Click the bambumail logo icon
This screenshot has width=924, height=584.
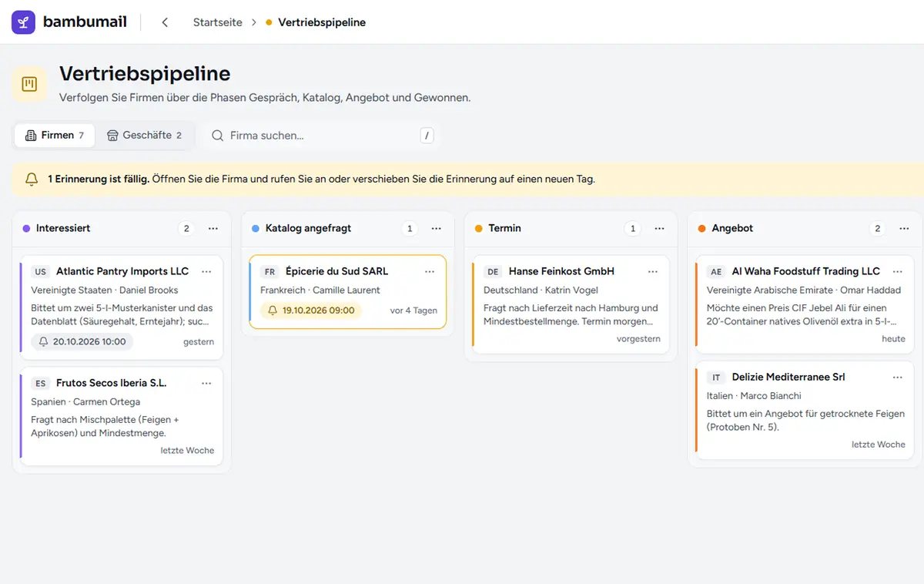[23, 22]
